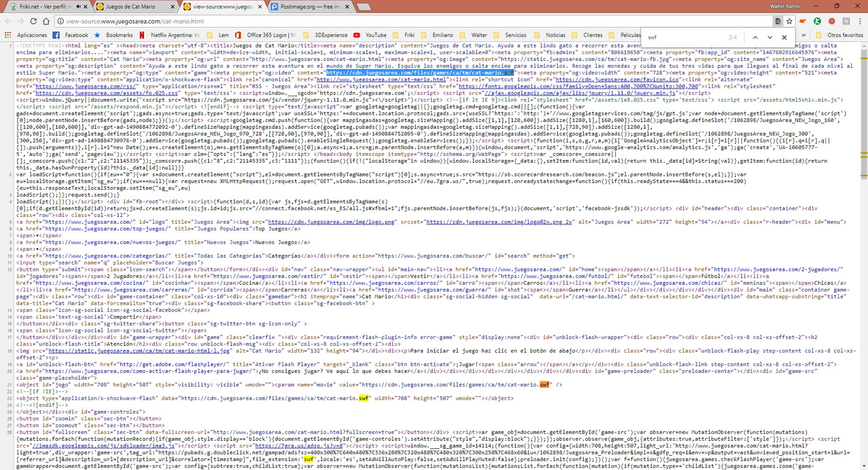Open the Chrome three-dot menu
The width and height of the screenshot is (868, 470).
(x=861, y=21)
